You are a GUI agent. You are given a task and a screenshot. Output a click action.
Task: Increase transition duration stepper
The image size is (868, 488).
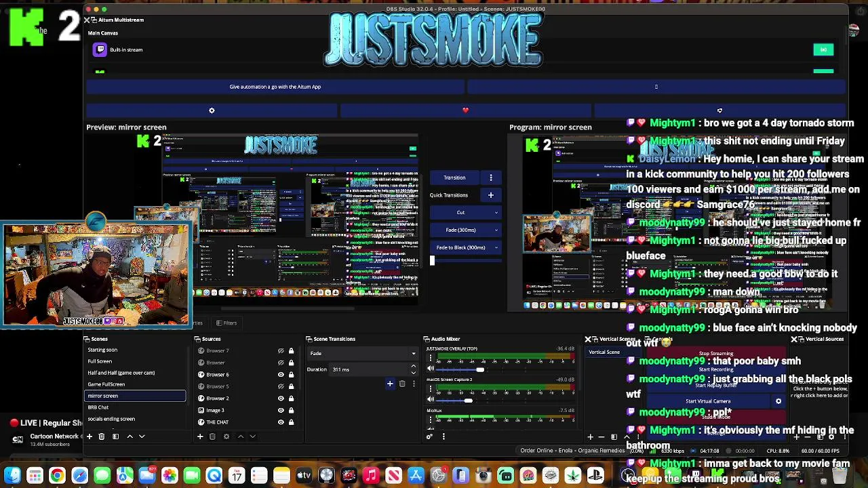(413, 367)
